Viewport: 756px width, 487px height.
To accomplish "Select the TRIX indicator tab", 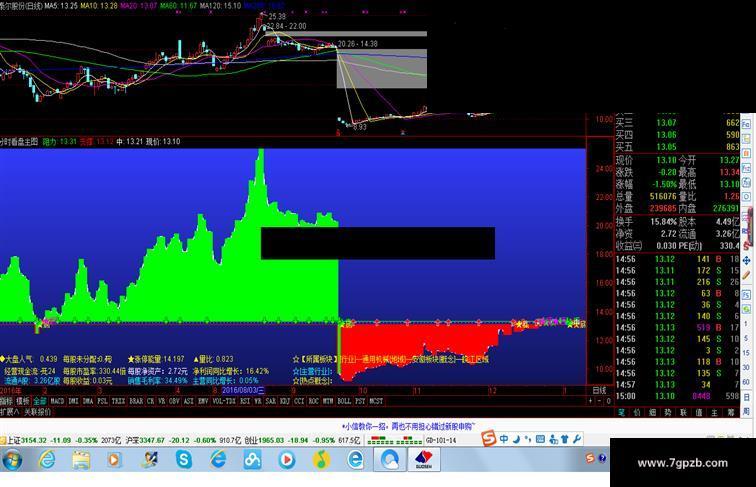I will tap(118, 401).
